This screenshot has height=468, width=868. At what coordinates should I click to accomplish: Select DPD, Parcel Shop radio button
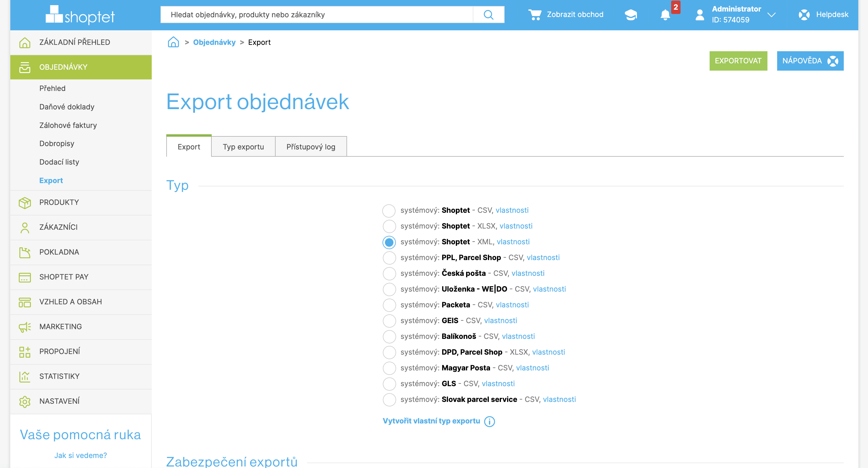click(x=389, y=352)
